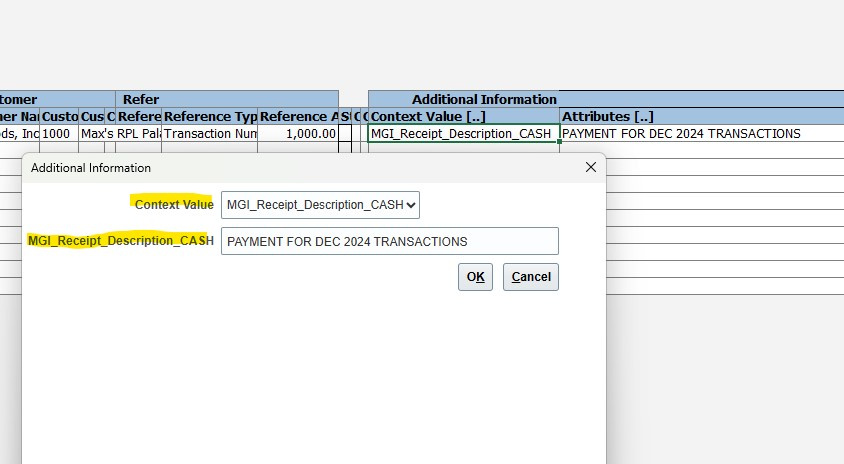Open the Context Value dropdown in dialog
The height and width of the screenshot is (464, 844).
click(x=320, y=205)
